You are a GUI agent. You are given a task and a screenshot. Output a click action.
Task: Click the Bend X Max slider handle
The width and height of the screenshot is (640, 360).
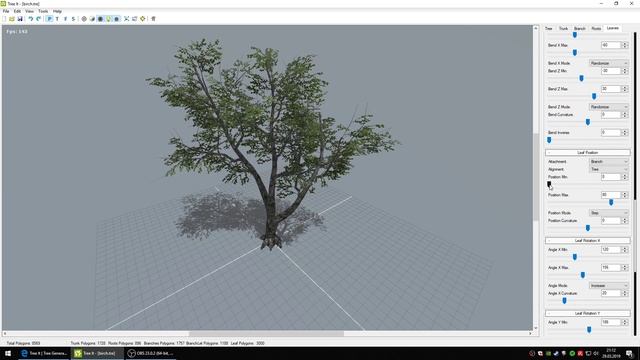click(x=575, y=53)
